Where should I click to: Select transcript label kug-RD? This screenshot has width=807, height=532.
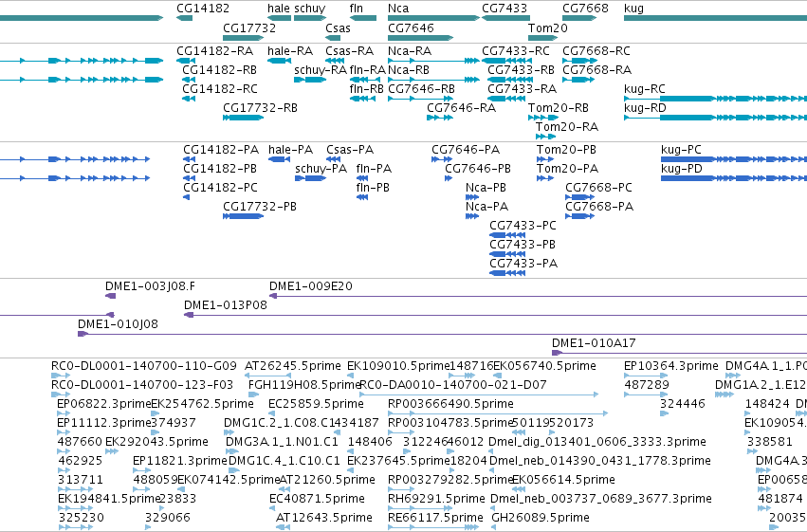point(645,108)
